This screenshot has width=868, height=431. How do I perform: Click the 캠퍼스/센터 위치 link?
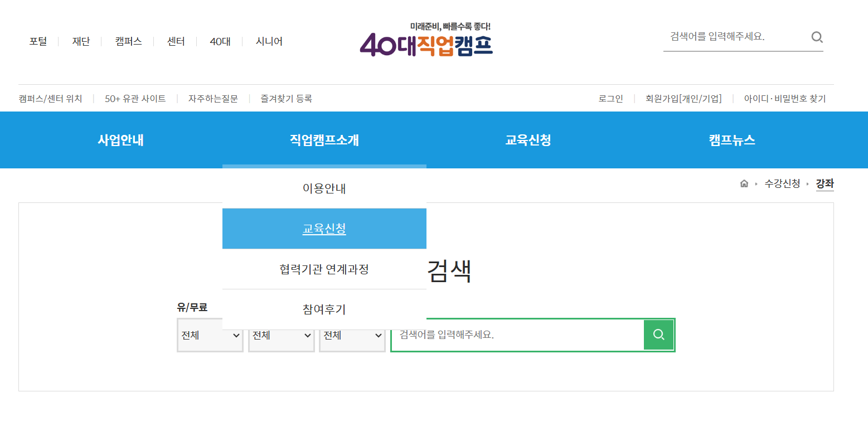coord(50,99)
